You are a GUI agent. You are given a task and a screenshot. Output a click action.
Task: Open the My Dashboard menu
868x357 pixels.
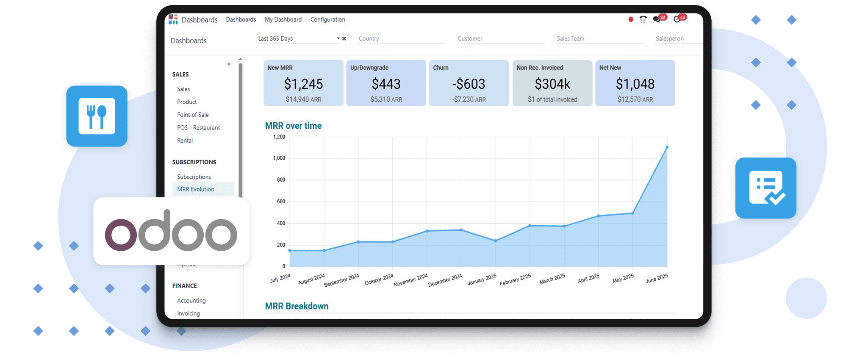coord(283,19)
